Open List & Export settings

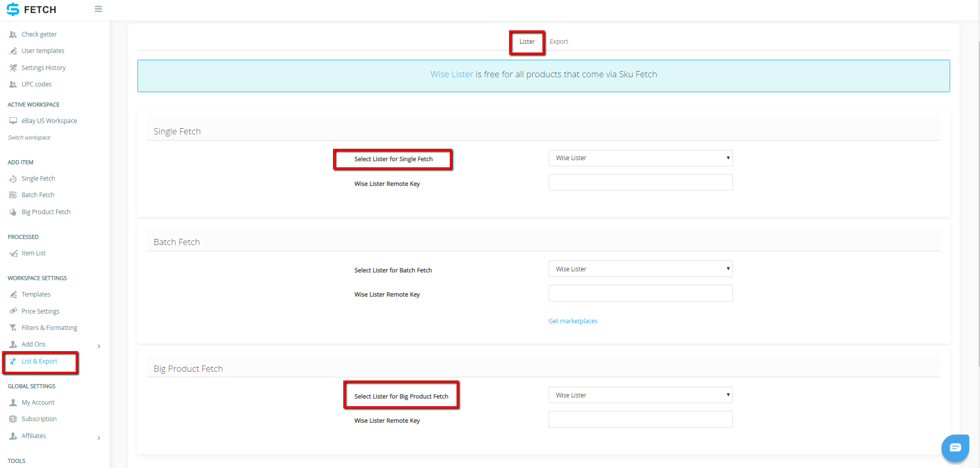39,361
